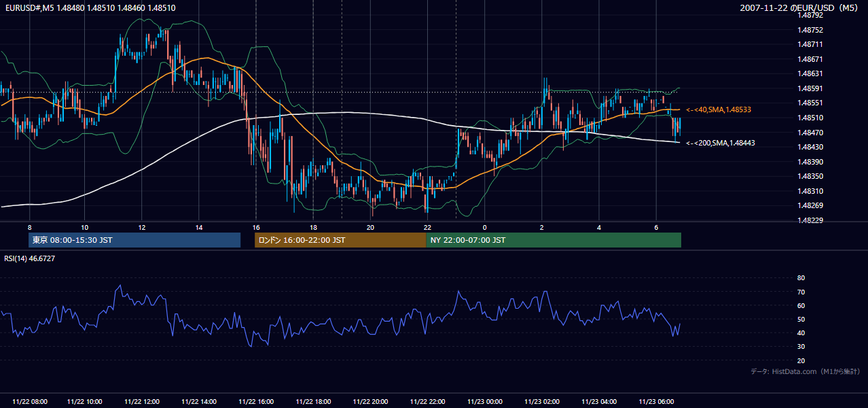868x408 pixels.
Task: Click price axis value 1.48671
Action: tap(810, 59)
